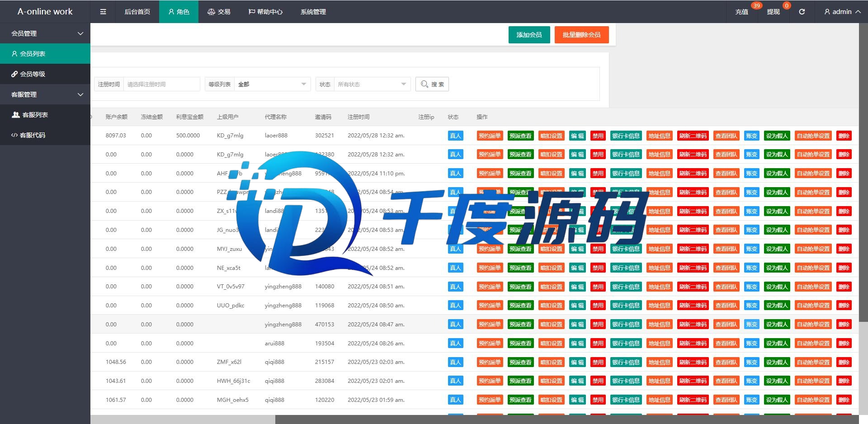Click 删除 in the UUO_pdkc row

pos(844,306)
